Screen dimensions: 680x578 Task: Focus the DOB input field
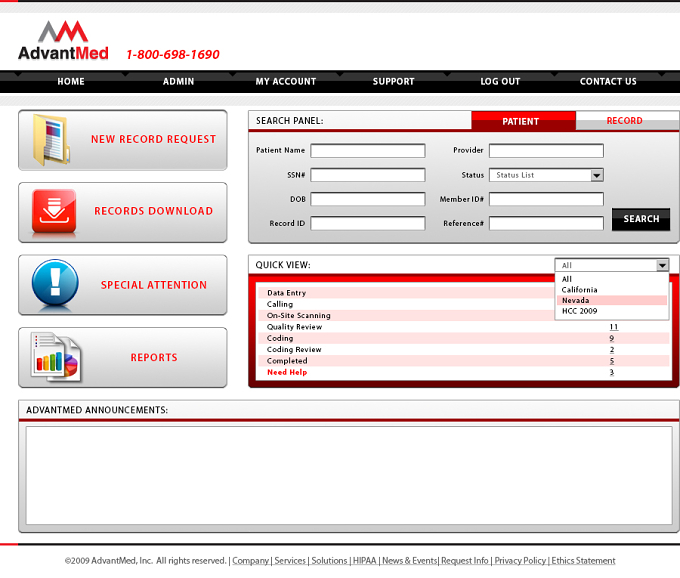(x=368, y=199)
